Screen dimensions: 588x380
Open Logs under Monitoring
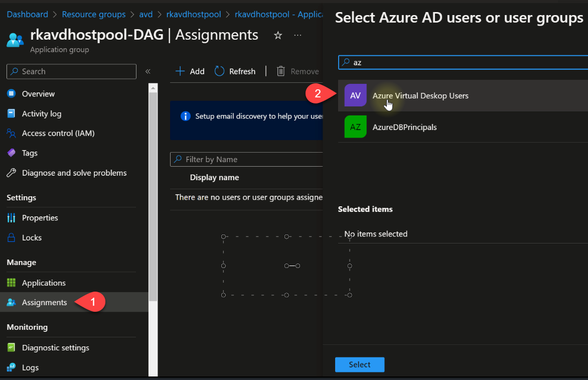30,367
